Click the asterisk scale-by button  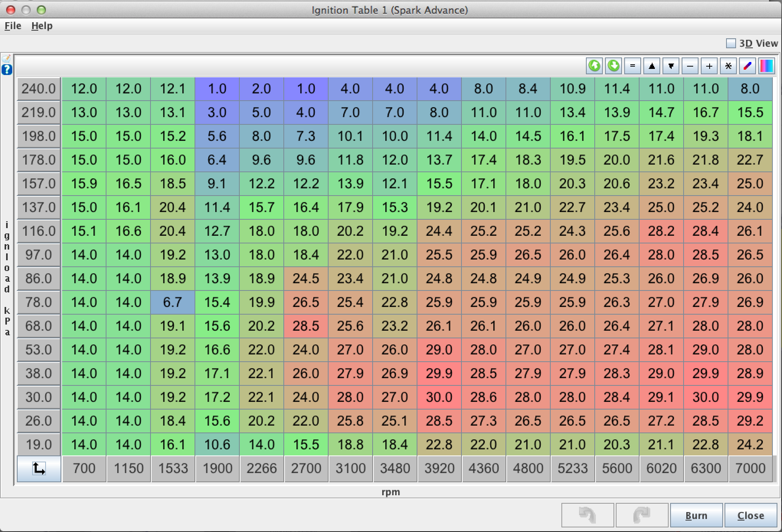(728, 66)
